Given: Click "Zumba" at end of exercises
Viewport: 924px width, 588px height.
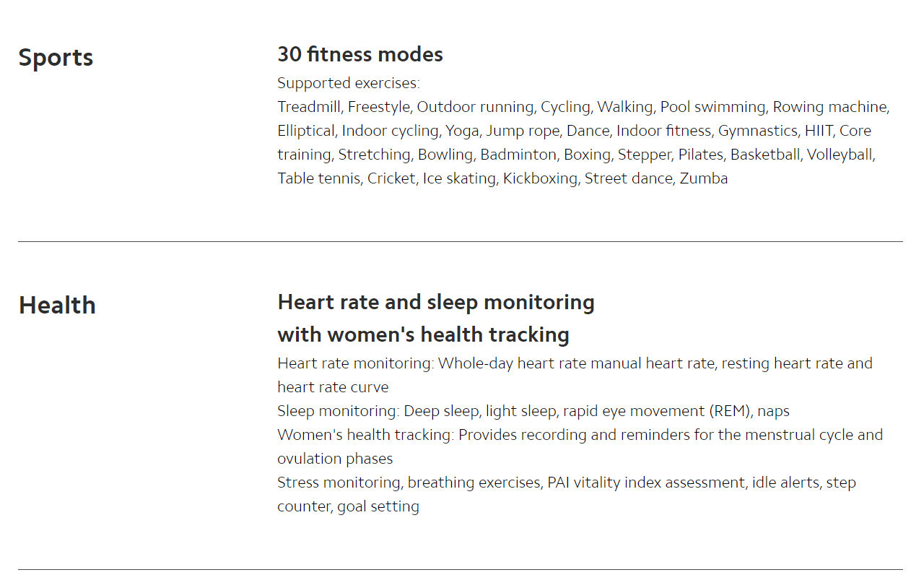Looking at the screenshot, I should 704,178.
